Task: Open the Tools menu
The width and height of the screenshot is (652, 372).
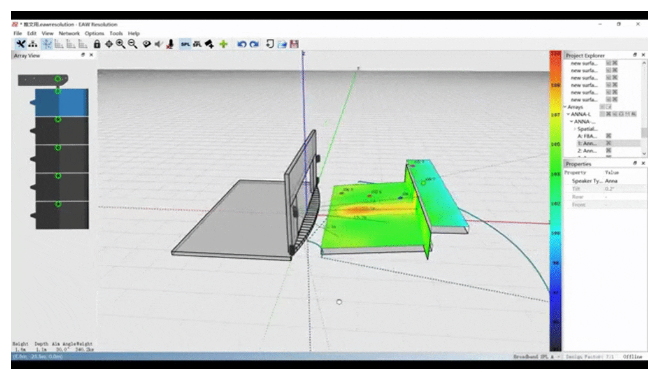Action: pyautogui.click(x=116, y=33)
